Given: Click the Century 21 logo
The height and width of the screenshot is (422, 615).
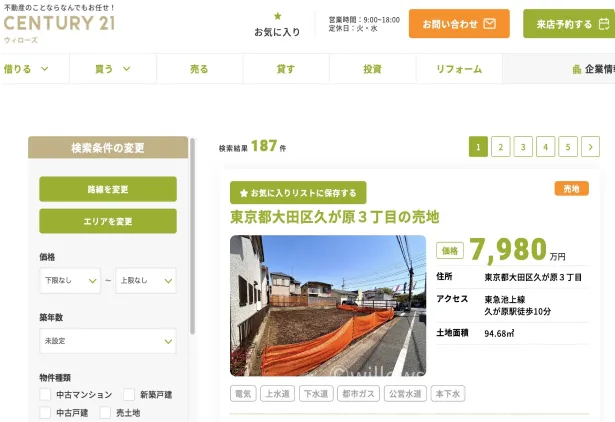Looking at the screenshot, I should (x=58, y=24).
